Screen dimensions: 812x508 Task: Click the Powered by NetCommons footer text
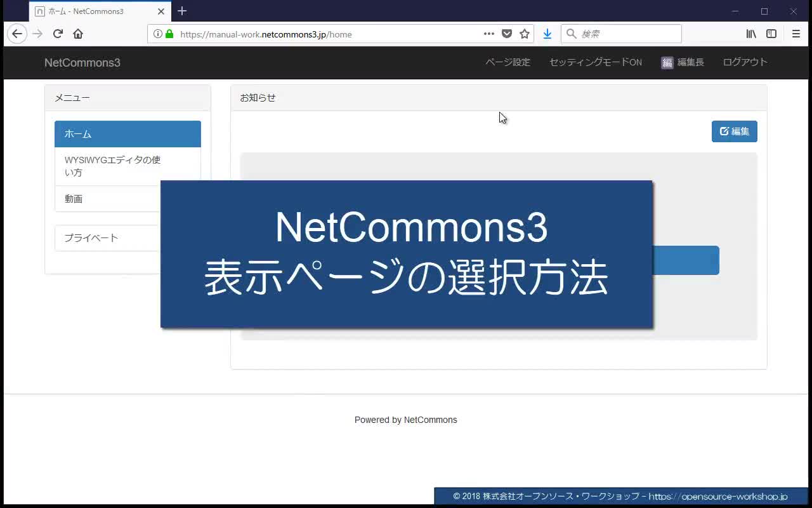(406, 420)
